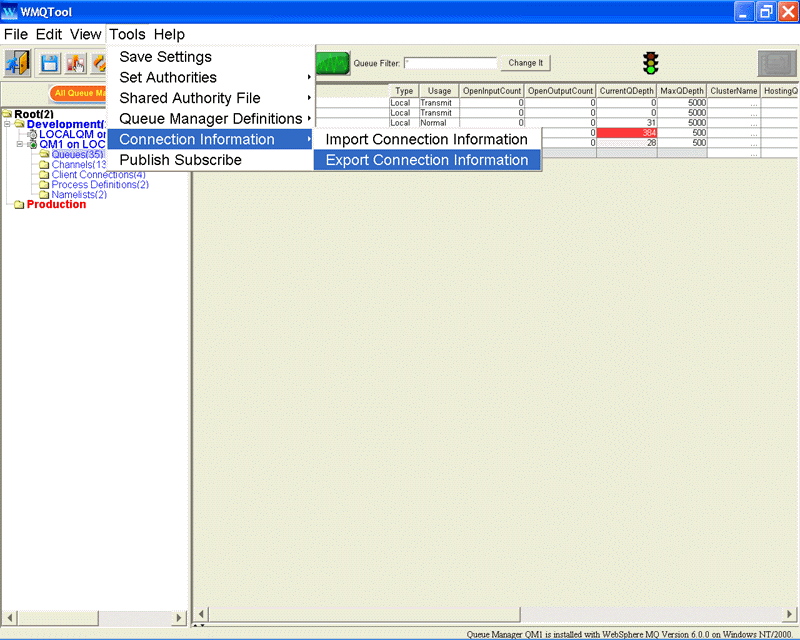Select Connection Information menu entry

click(x=210, y=139)
